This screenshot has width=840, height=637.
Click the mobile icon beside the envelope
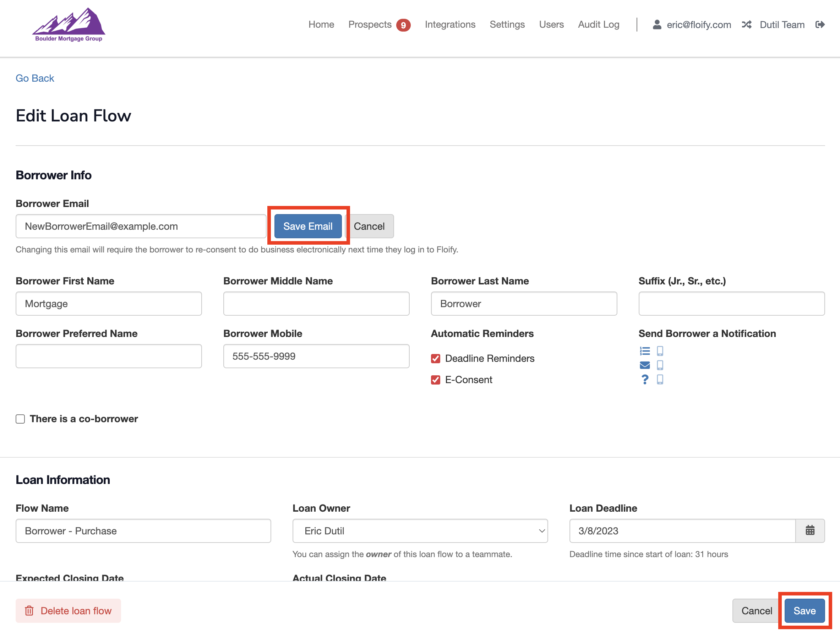(660, 365)
